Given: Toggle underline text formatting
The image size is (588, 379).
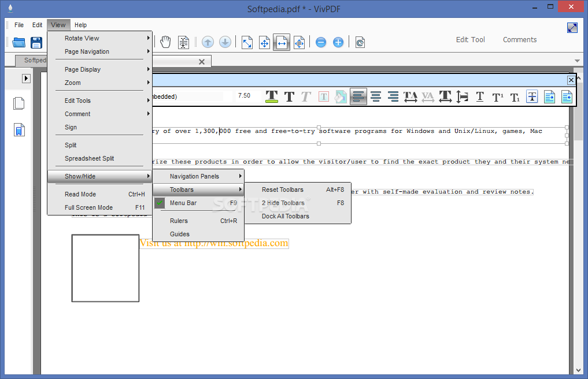Looking at the screenshot, I should [x=480, y=96].
